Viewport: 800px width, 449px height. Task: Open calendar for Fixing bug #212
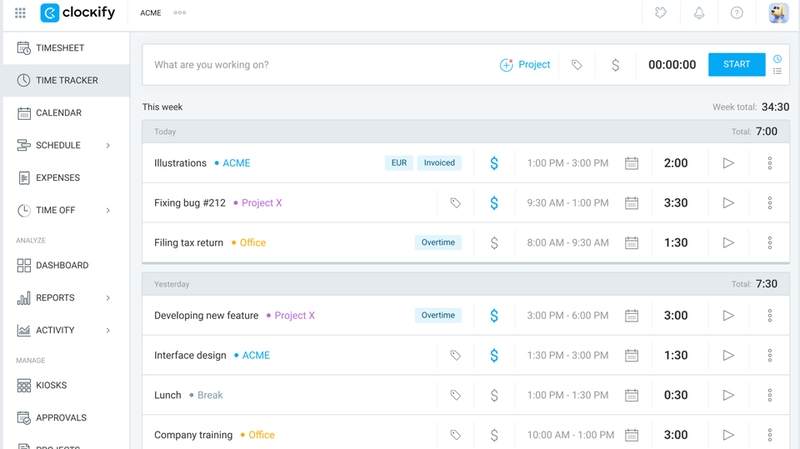pyautogui.click(x=632, y=203)
